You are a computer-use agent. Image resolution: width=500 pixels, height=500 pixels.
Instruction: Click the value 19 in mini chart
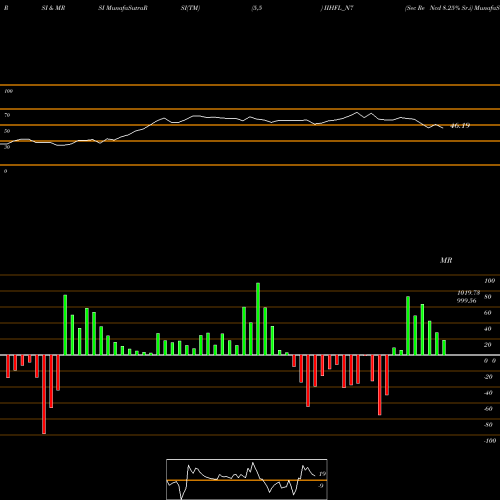tap(322, 474)
